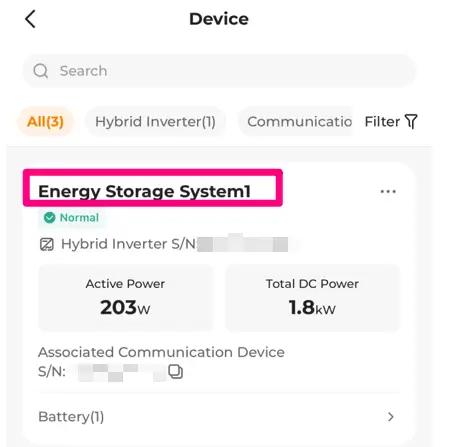The image size is (469, 447).
Task: Click the hybrid inverter device icon
Action: 47,244
